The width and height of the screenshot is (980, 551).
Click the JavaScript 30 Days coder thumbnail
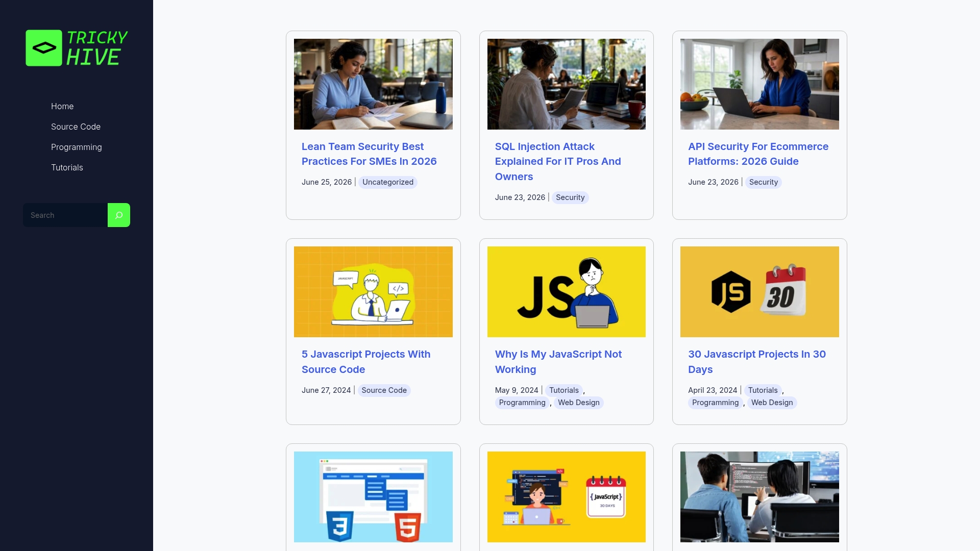567,497
